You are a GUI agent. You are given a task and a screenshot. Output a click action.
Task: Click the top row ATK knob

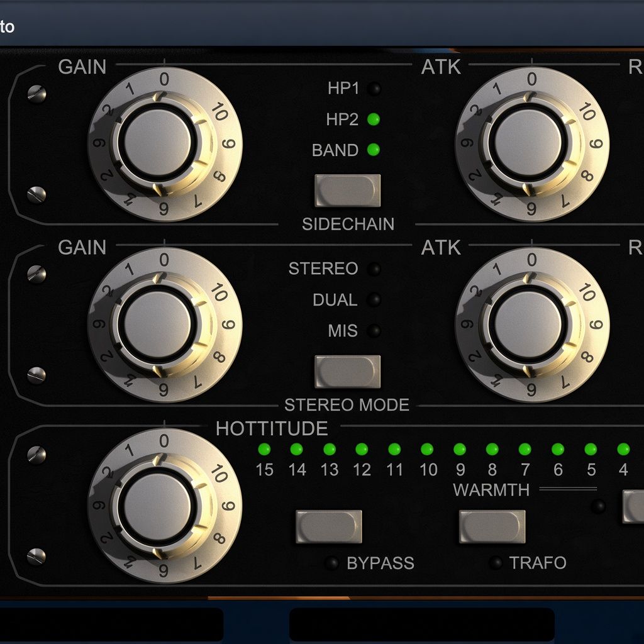(532, 144)
